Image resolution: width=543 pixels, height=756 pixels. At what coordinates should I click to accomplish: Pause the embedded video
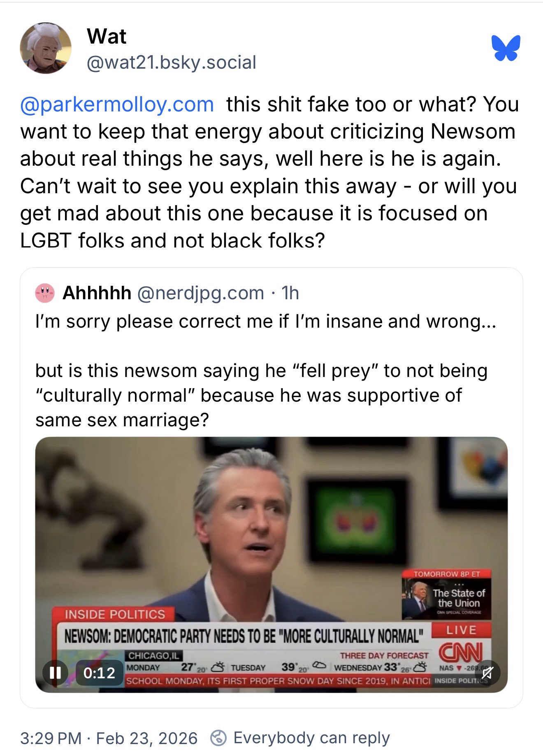tap(54, 673)
